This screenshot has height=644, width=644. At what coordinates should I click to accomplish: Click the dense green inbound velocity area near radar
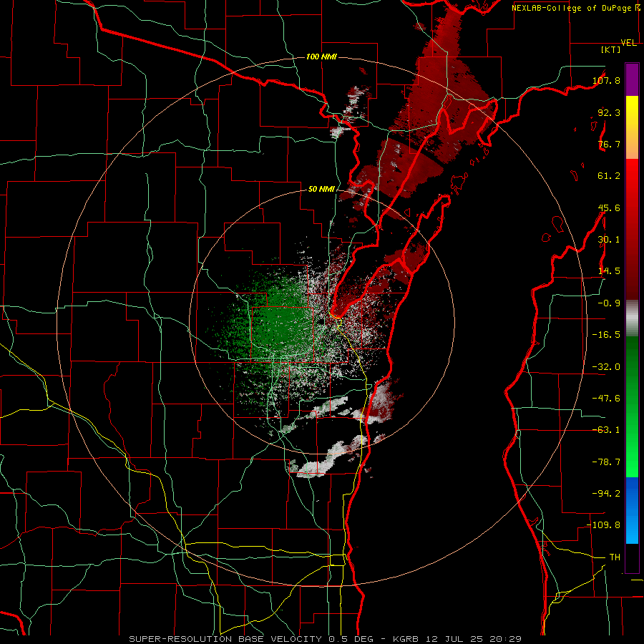click(281, 324)
